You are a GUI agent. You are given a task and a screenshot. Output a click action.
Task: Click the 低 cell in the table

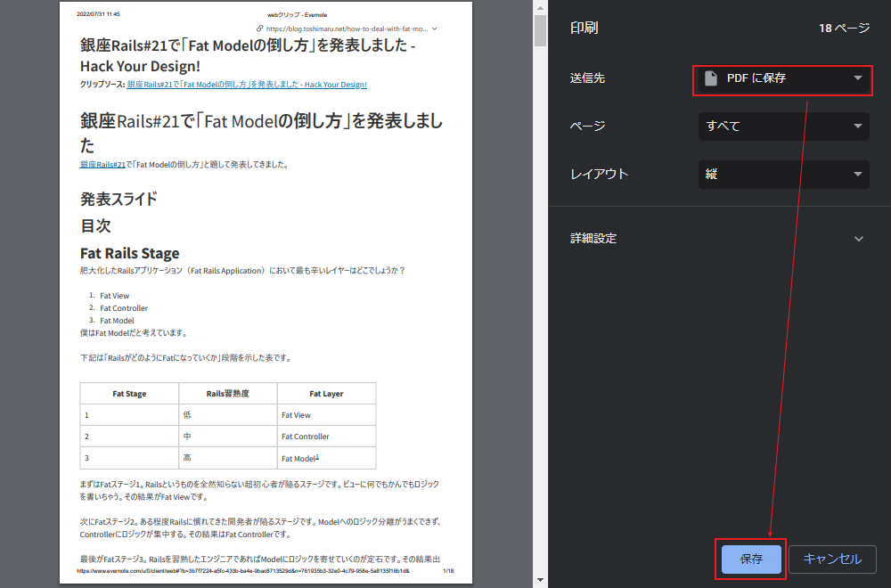click(228, 415)
